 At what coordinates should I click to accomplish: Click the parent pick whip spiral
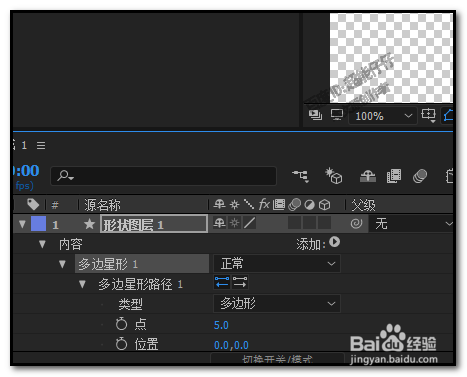click(356, 223)
